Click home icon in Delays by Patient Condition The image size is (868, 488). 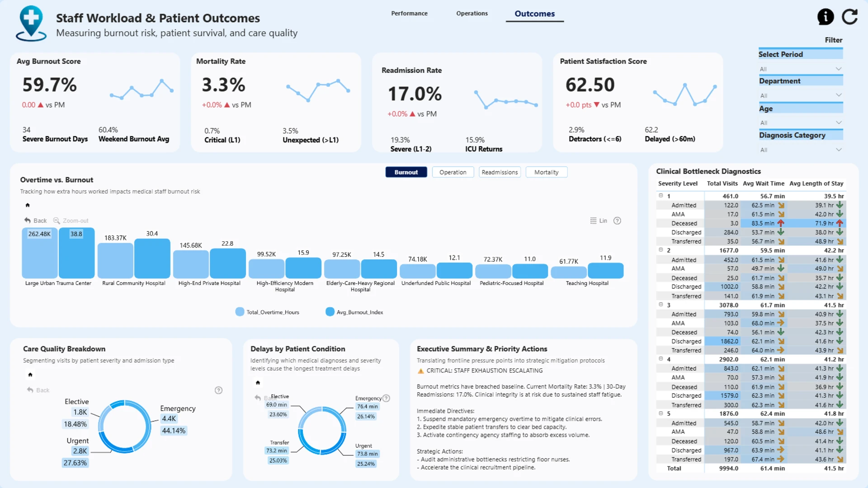tap(258, 383)
